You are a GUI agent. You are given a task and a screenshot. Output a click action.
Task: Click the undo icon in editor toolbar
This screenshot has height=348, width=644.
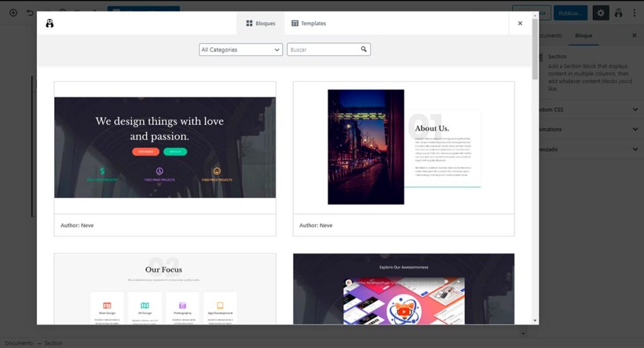(x=30, y=13)
